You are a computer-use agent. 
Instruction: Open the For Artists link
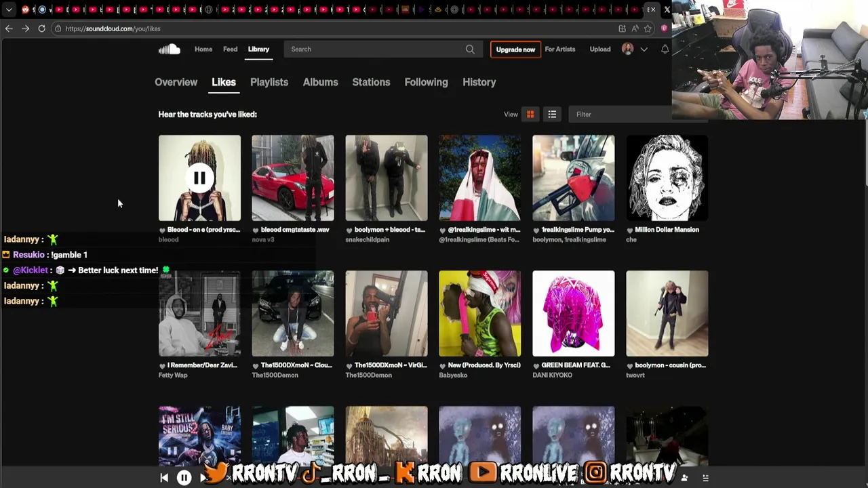(560, 49)
